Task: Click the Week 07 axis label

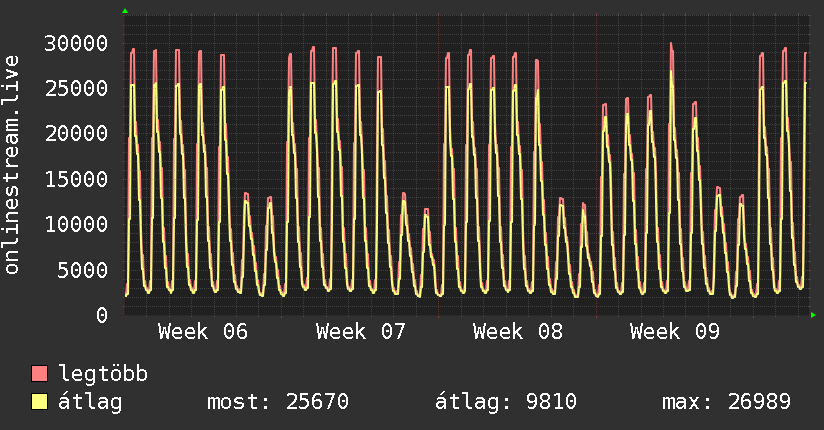Action: tap(360, 332)
